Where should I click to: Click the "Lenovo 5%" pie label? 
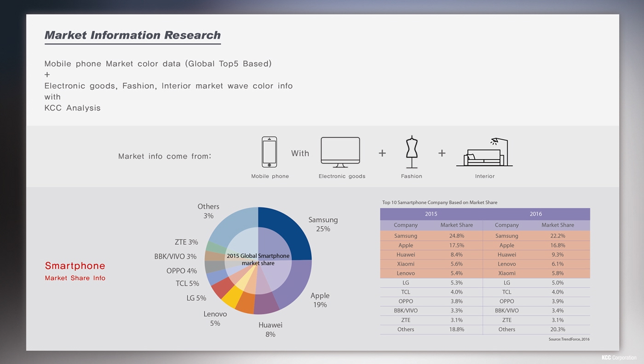215,318
